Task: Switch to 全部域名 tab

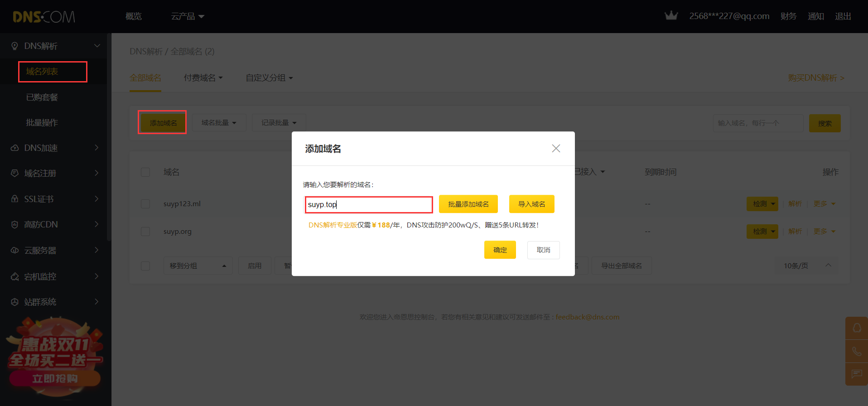Action: (x=145, y=78)
